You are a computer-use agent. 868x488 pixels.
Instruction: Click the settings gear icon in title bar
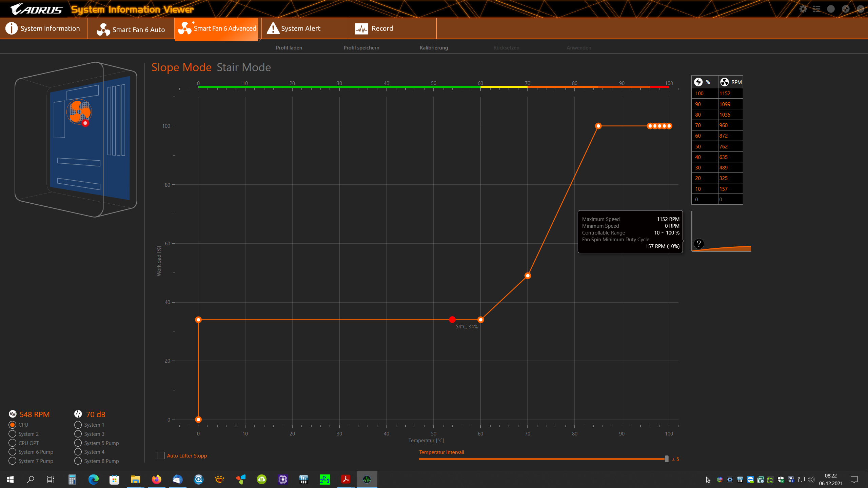point(803,9)
